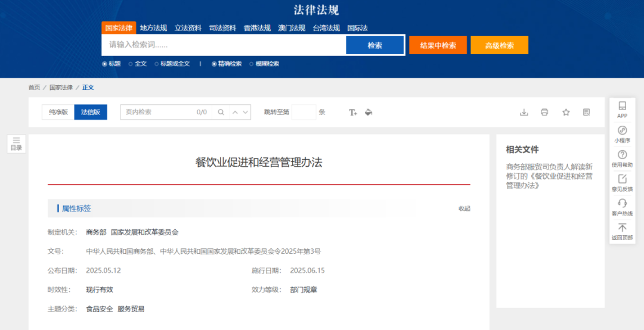
Task: Select 精确检索 exact search radio
Action: coord(214,64)
